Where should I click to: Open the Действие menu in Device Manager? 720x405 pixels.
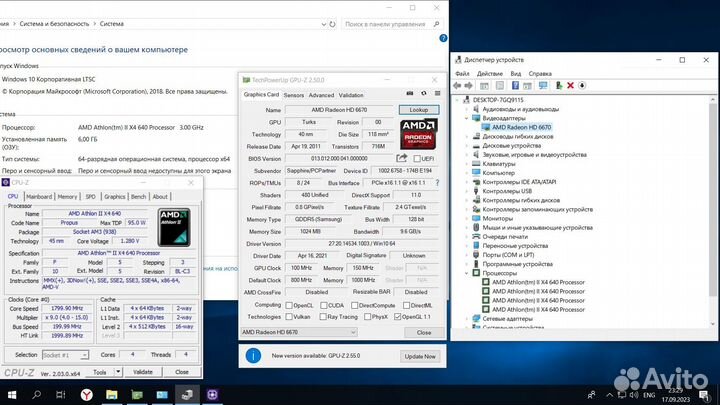pyautogui.click(x=489, y=73)
